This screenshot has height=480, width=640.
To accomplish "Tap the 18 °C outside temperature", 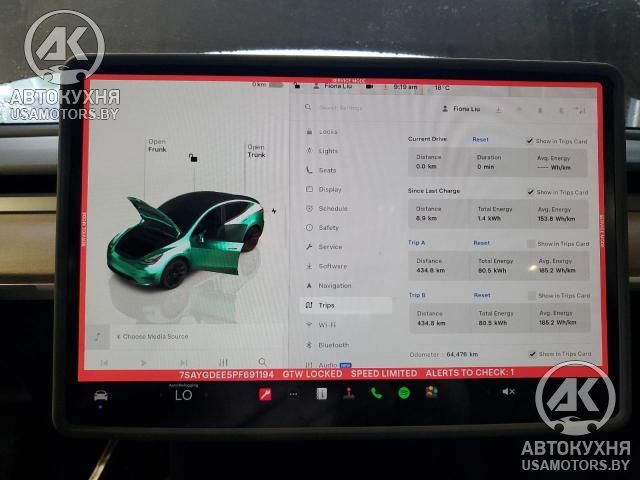I will click(x=442, y=88).
